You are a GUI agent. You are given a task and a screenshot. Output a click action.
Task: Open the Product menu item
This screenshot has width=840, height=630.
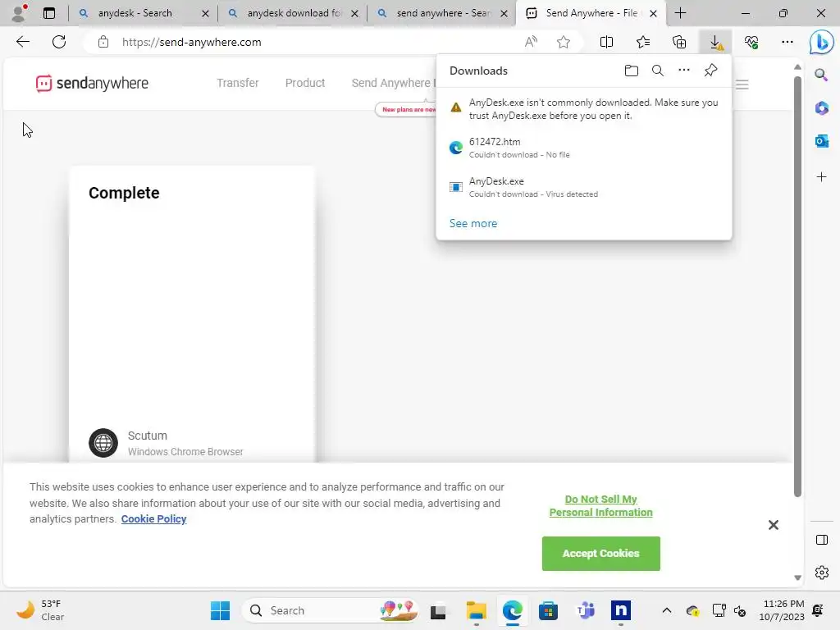(x=305, y=83)
